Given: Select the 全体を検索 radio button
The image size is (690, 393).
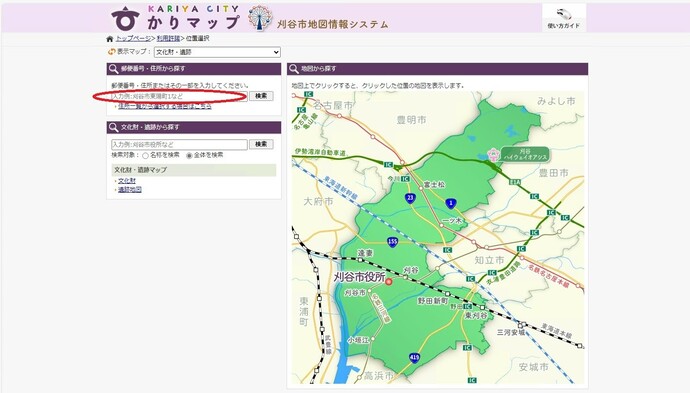Looking at the screenshot, I should [189, 155].
